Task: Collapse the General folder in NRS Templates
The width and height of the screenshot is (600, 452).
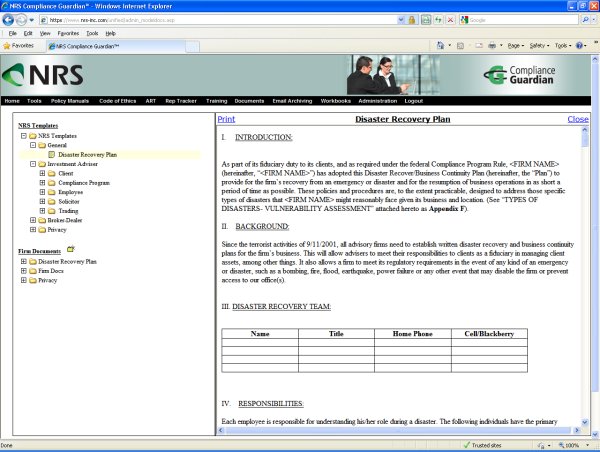Action: point(33,145)
